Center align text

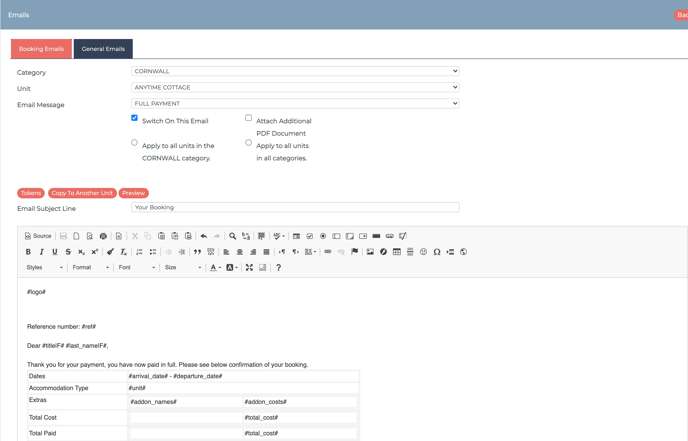(240, 252)
